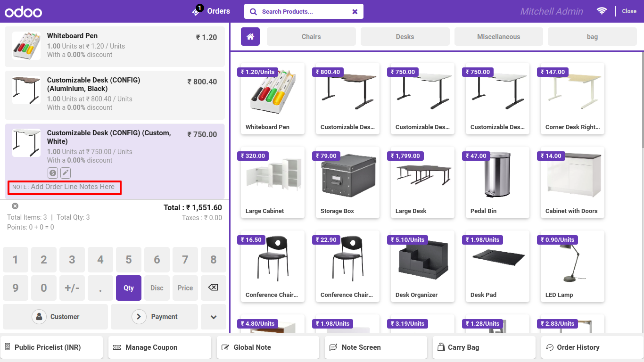Add the ₹ 800.40 Customizable Desk product

347,99
